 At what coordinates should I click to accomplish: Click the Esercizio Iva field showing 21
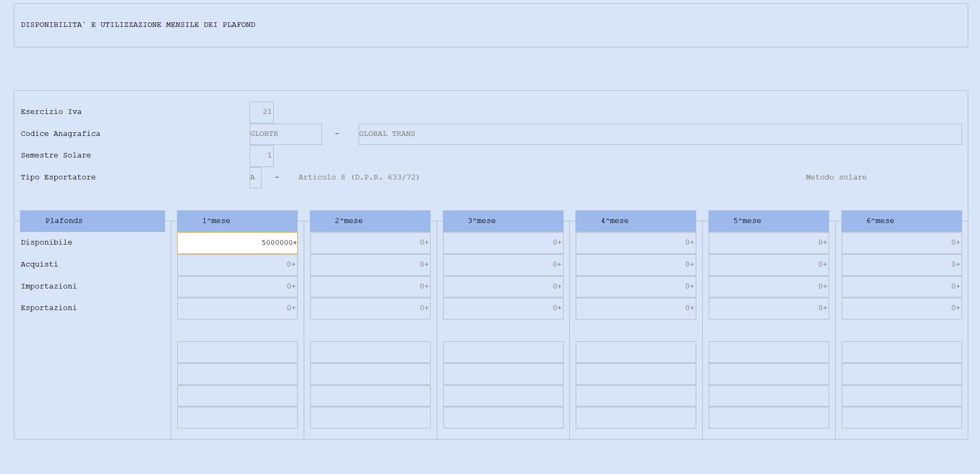click(261, 112)
